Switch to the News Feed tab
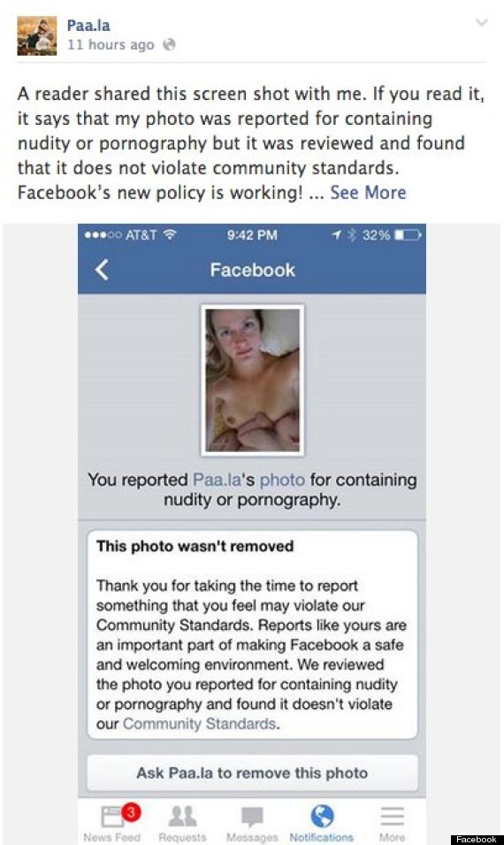This screenshot has width=504, height=845. [x=112, y=823]
